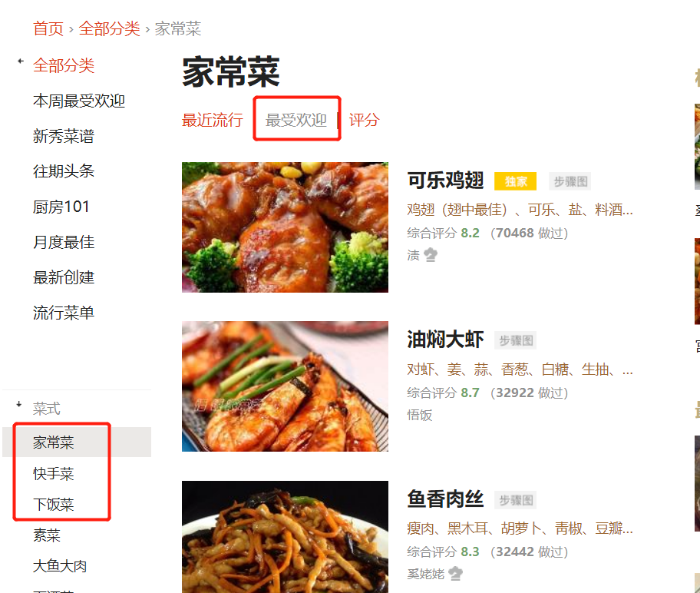Screen dimensions: 700x593
Task: Open 本周最受欢迎 in the sidebar
Action: (x=78, y=101)
